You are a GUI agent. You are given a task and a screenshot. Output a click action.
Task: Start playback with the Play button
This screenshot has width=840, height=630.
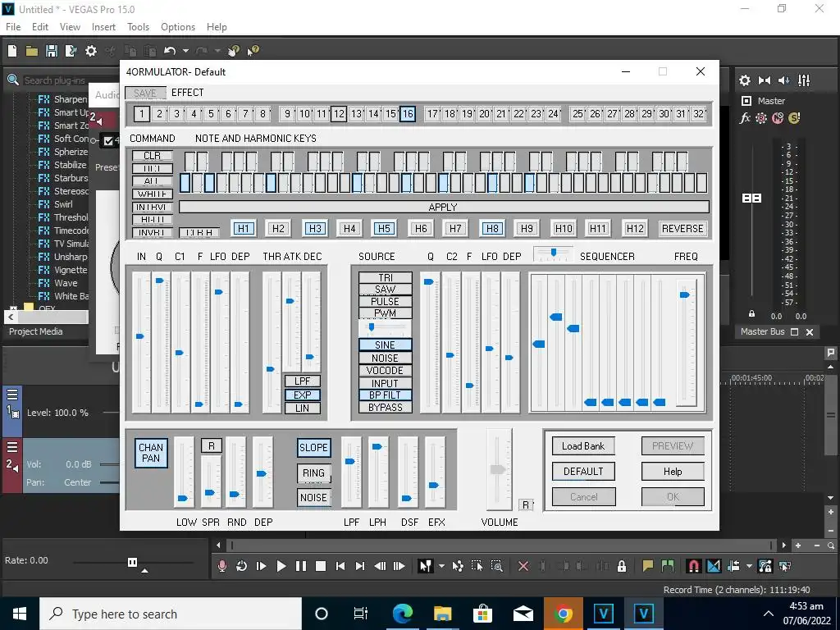(281, 566)
